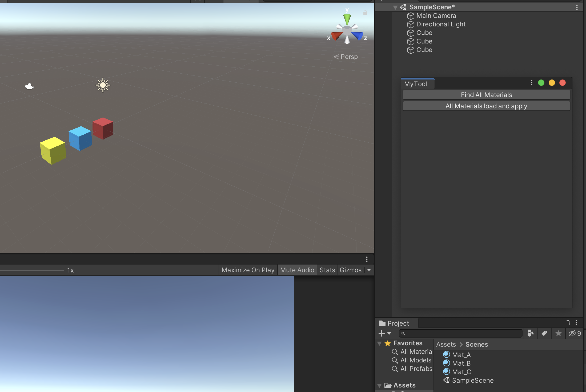Toggle the Persp projection mode label
This screenshot has width=586, height=392.
coord(346,57)
